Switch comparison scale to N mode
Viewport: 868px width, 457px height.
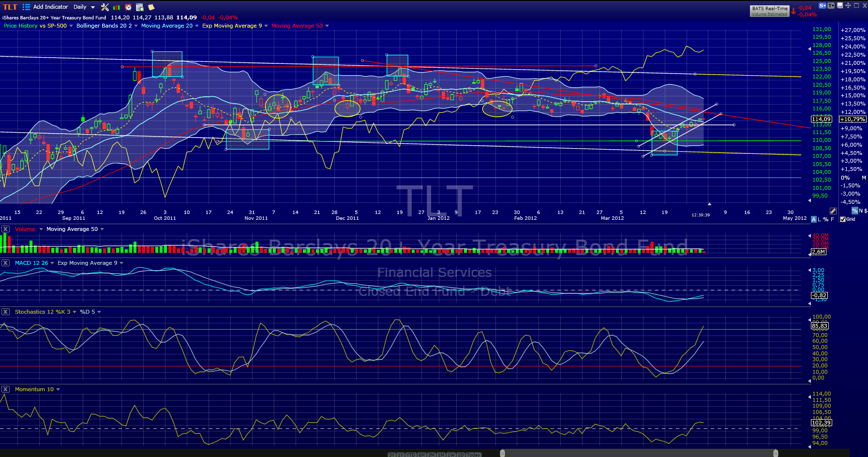[861, 211]
